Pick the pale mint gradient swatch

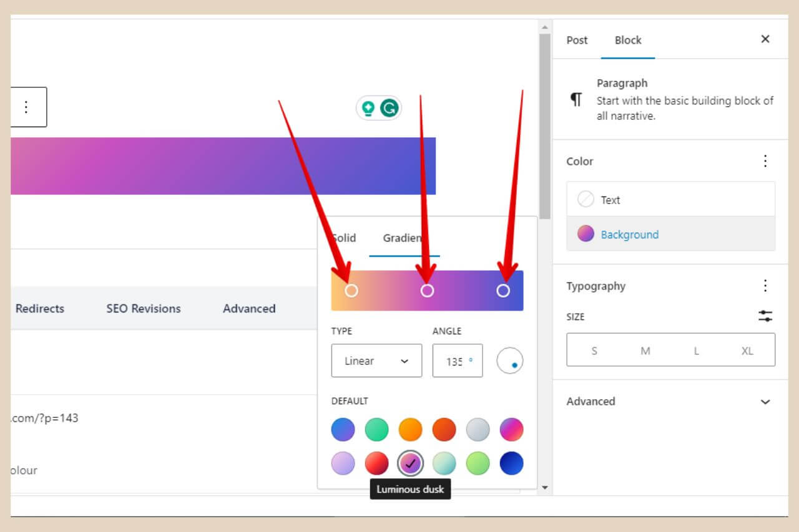click(x=444, y=463)
